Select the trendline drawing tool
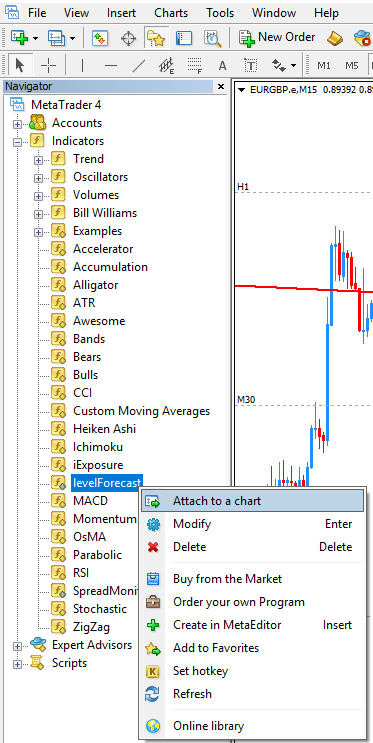Screen dimensions: 373x743 138,65
